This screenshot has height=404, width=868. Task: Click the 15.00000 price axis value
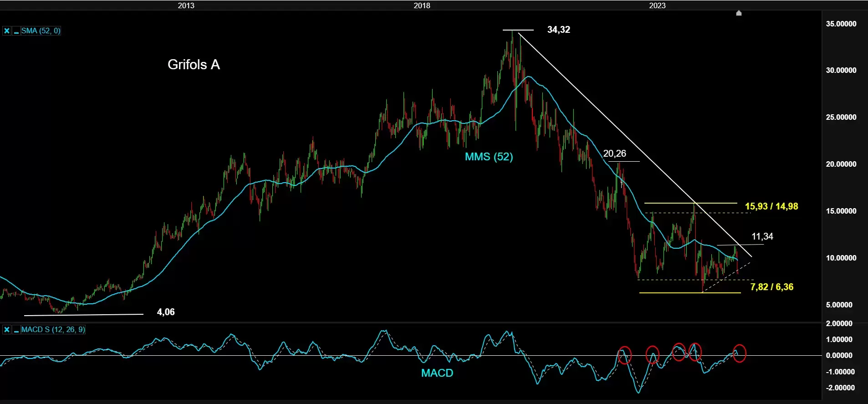(841, 211)
